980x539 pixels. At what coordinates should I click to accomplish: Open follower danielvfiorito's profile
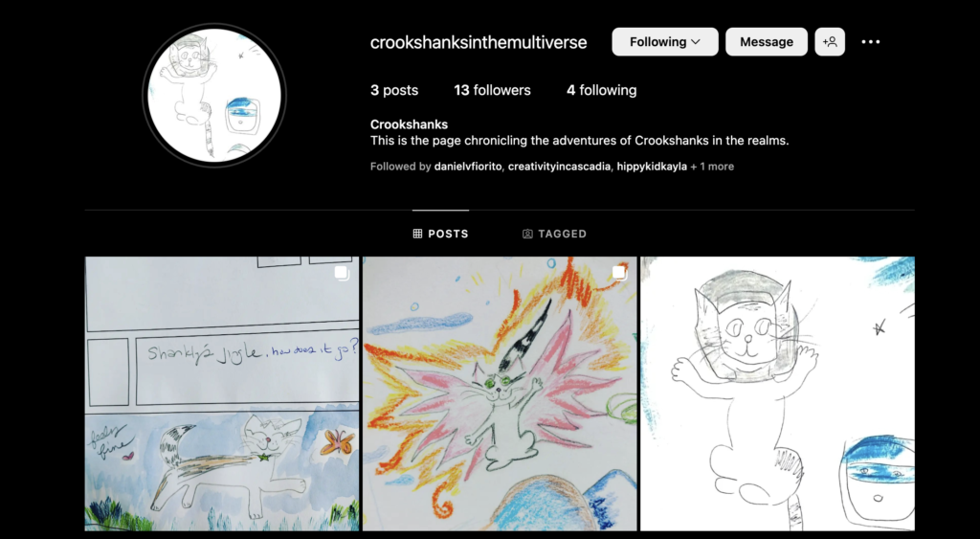pos(467,167)
